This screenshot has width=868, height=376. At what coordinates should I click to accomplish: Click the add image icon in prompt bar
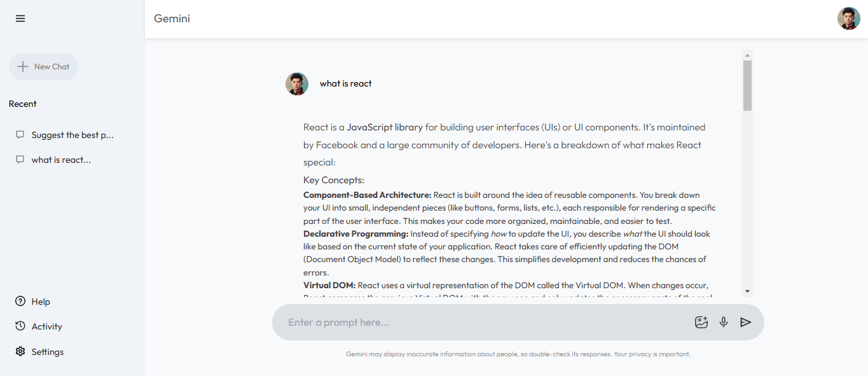[x=701, y=323]
